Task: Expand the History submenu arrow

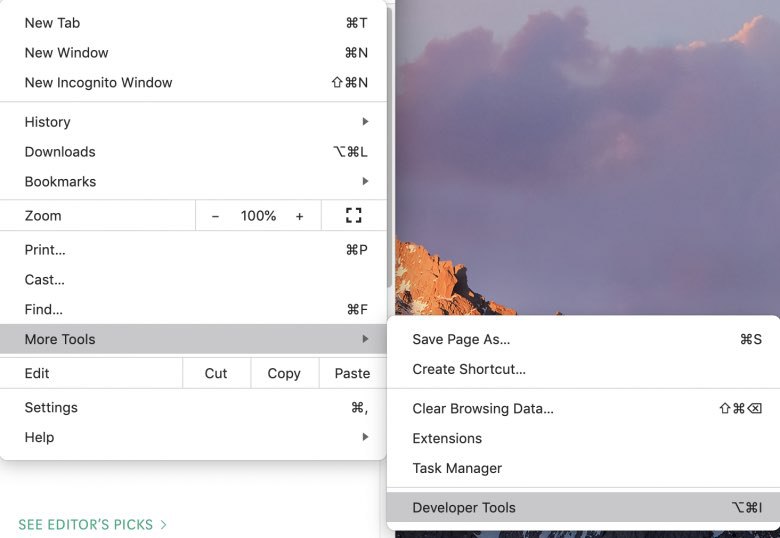Action: coord(366,121)
